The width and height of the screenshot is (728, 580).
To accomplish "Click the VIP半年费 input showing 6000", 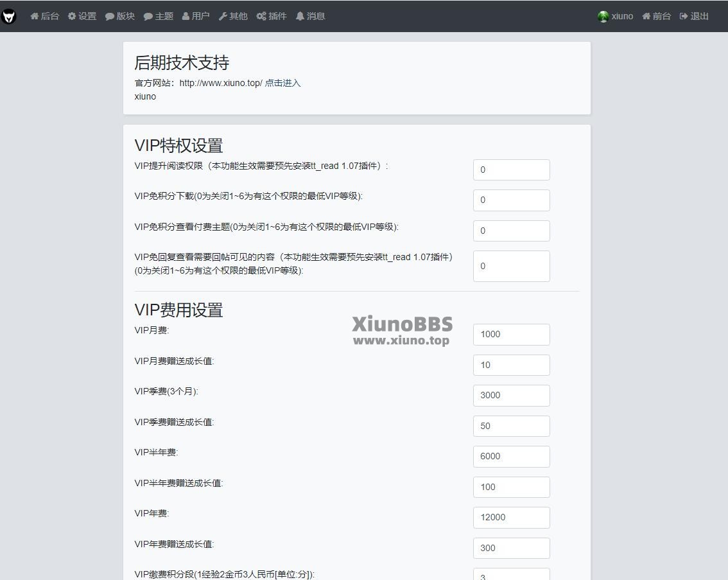I will point(511,456).
